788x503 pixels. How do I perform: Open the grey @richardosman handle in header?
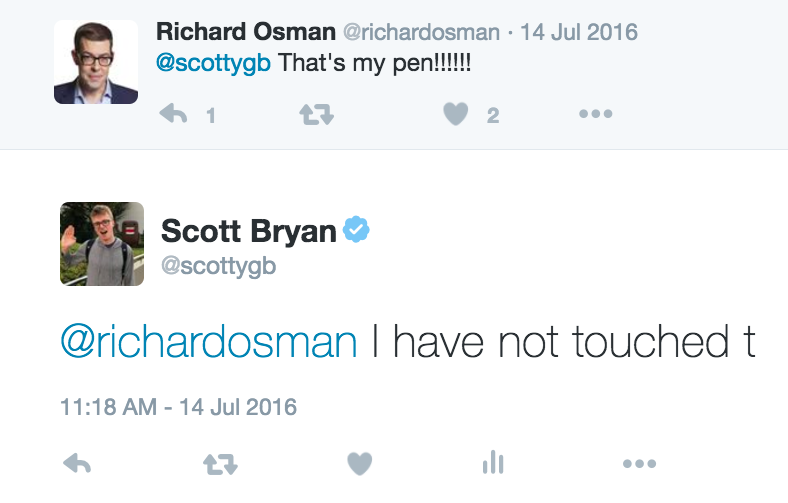(x=421, y=32)
